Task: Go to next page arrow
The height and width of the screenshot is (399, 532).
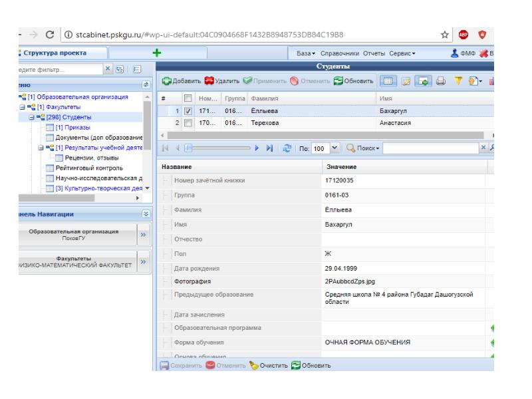Action: pos(257,148)
